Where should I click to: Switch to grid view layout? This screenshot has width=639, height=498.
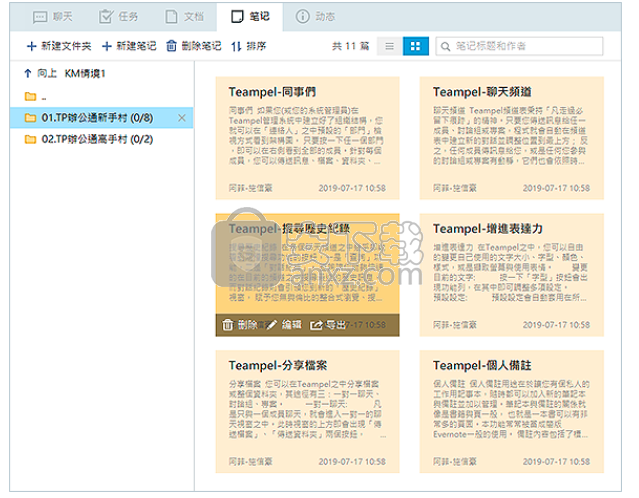[x=415, y=46]
